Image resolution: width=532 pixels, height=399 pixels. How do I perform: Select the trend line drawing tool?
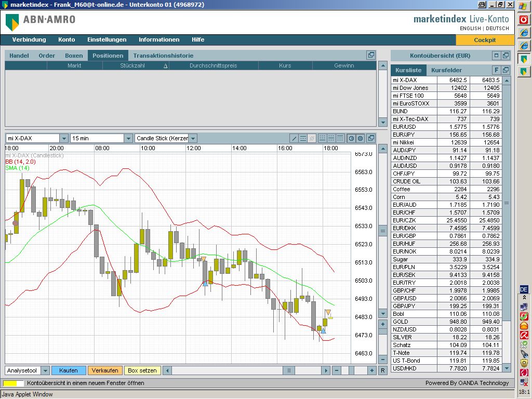coord(294,138)
